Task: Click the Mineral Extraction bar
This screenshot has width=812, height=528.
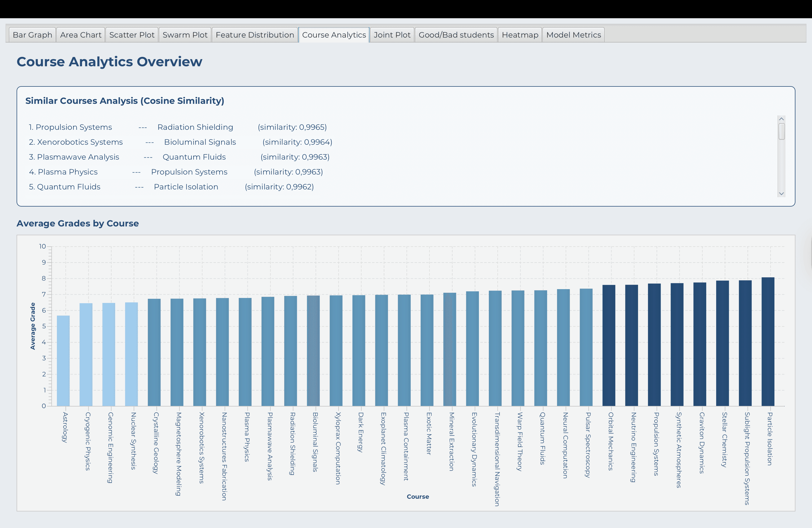Action: (450, 349)
